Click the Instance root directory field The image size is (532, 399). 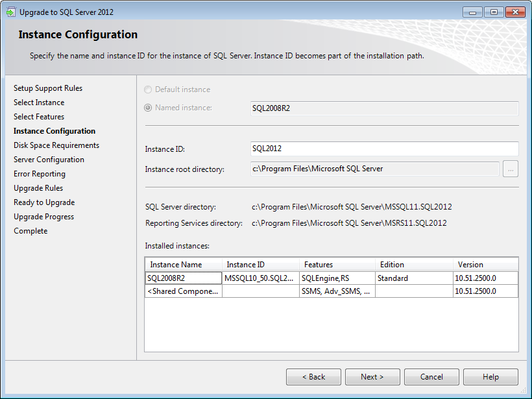[375, 169]
